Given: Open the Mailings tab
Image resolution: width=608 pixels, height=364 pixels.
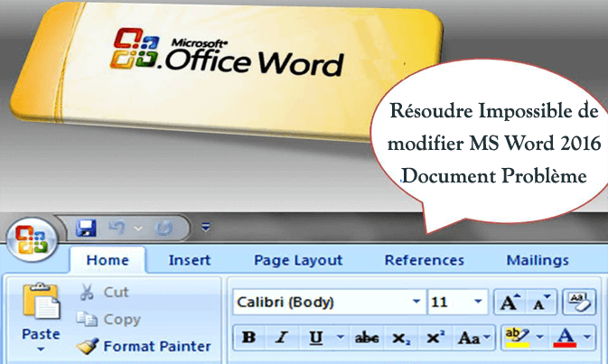Looking at the screenshot, I should 538,260.
